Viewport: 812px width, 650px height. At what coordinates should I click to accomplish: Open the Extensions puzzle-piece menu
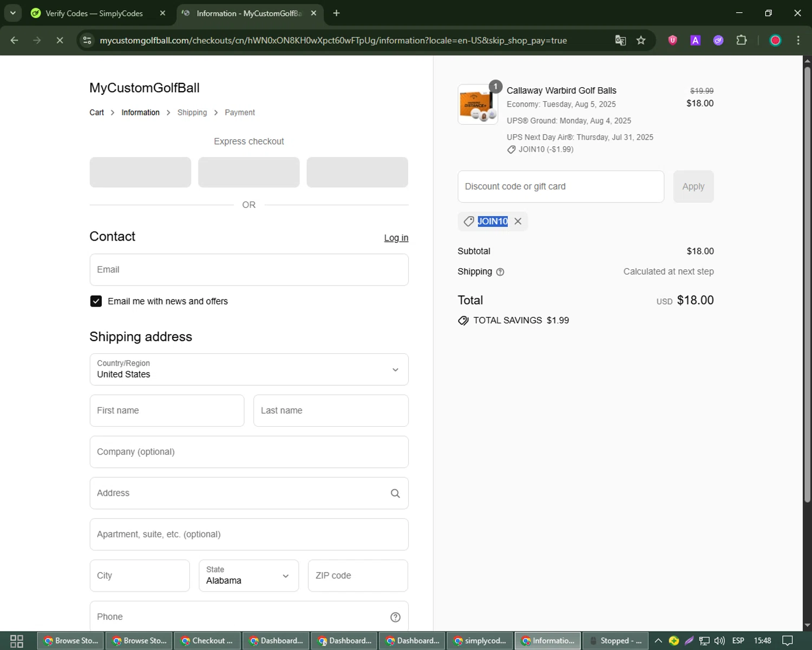coord(742,40)
